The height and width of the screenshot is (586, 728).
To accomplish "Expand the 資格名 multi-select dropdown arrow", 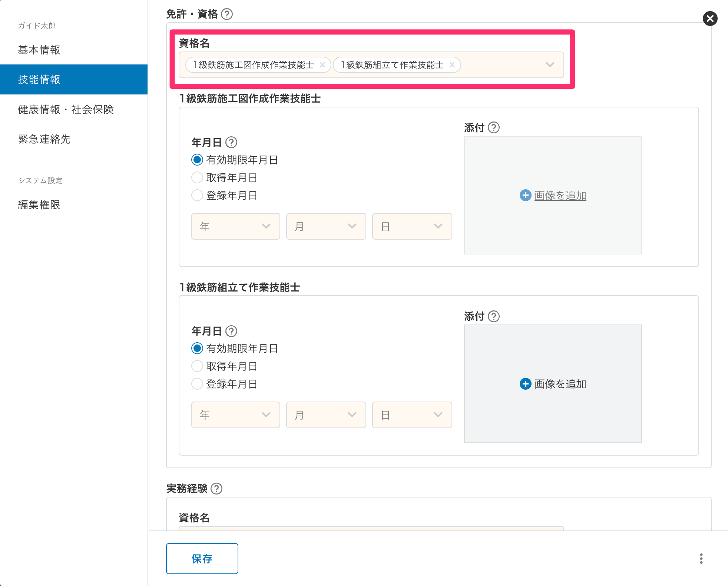I will pos(550,65).
